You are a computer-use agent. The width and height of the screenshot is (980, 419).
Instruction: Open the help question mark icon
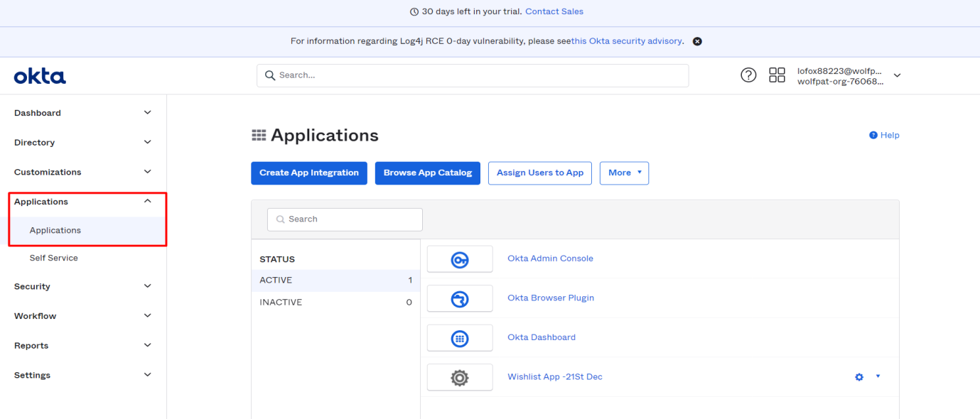coord(748,75)
